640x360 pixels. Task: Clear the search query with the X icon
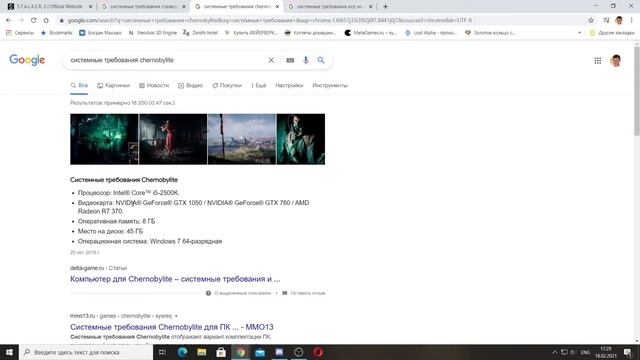pos(271,60)
